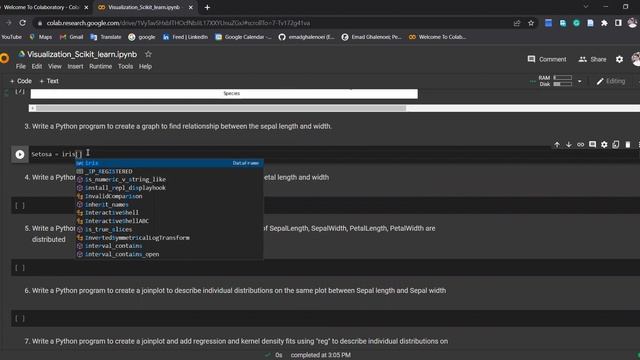Select _IP_REGISTERED autocomplete suggestion
Image resolution: width=640 pixels, height=360 pixels.
[x=169, y=171]
